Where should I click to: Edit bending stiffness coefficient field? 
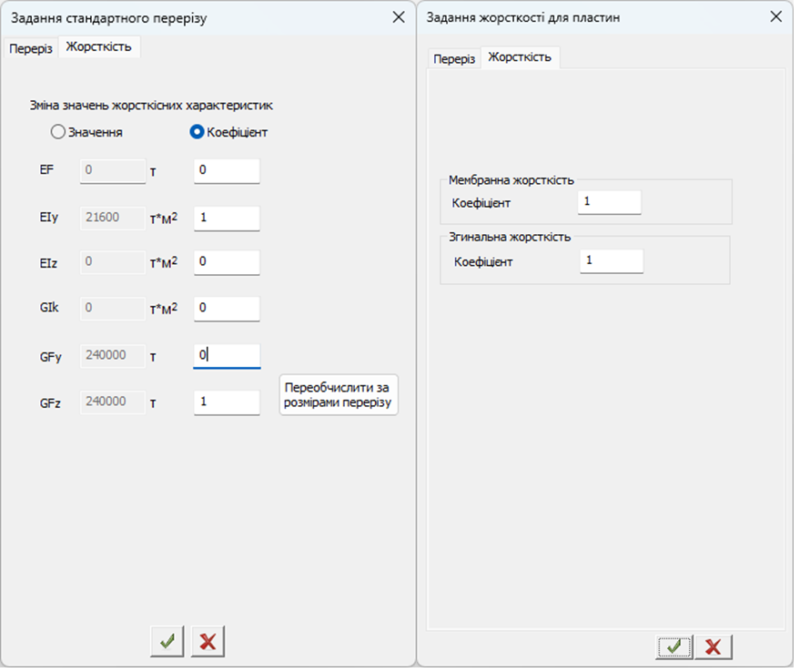611,261
